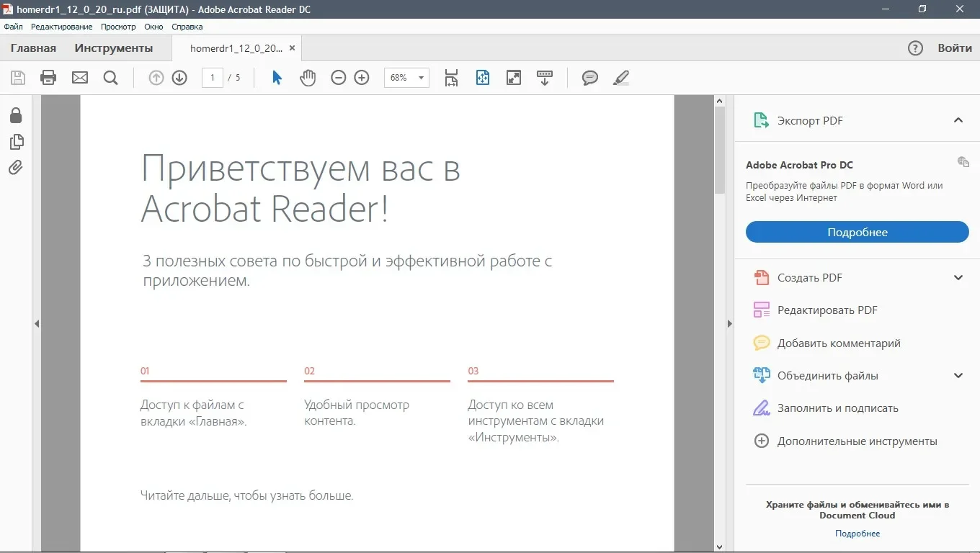The width and height of the screenshot is (980, 553).
Task: Click the Zoom out minus icon
Action: [339, 78]
